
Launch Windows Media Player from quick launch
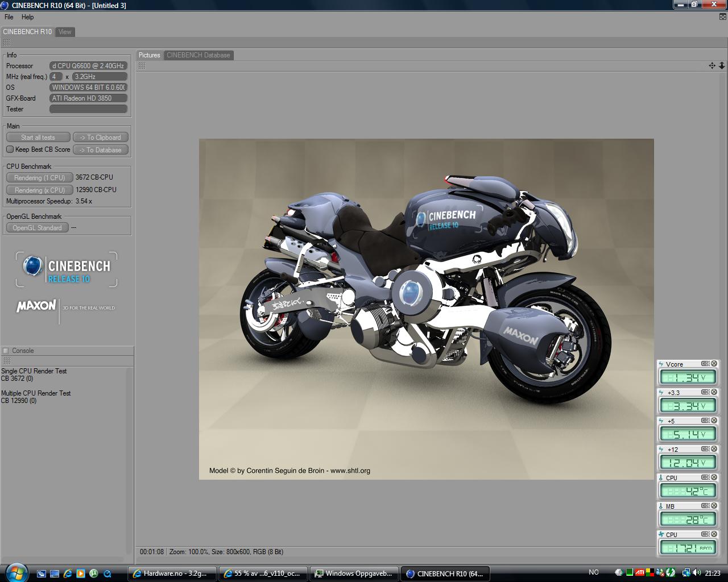[81, 573]
